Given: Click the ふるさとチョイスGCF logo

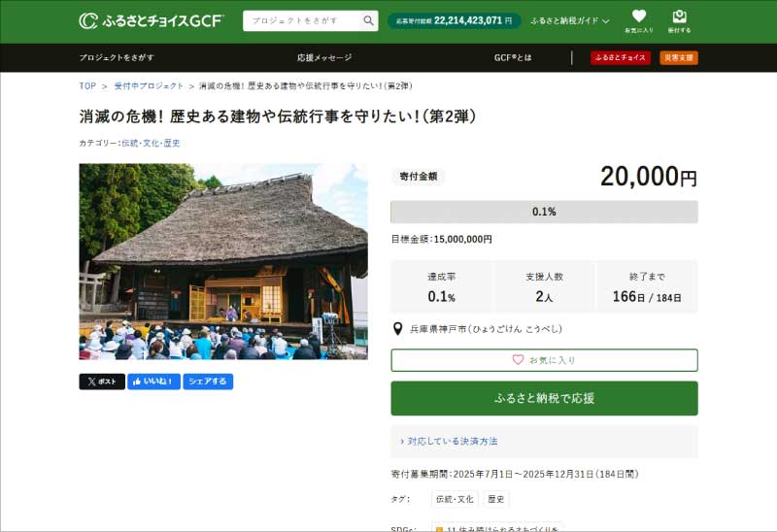Looking at the screenshot, I should click(151, 20).
